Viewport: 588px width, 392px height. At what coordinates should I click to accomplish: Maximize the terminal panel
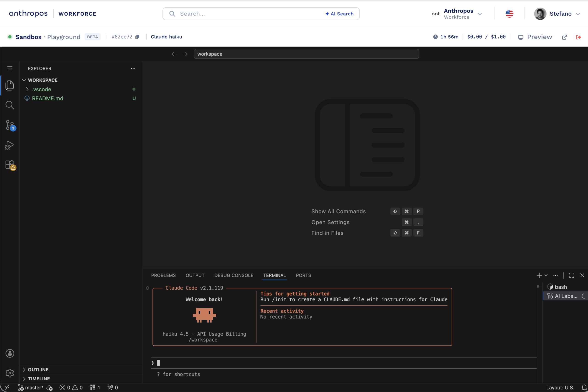coord(571,275)
